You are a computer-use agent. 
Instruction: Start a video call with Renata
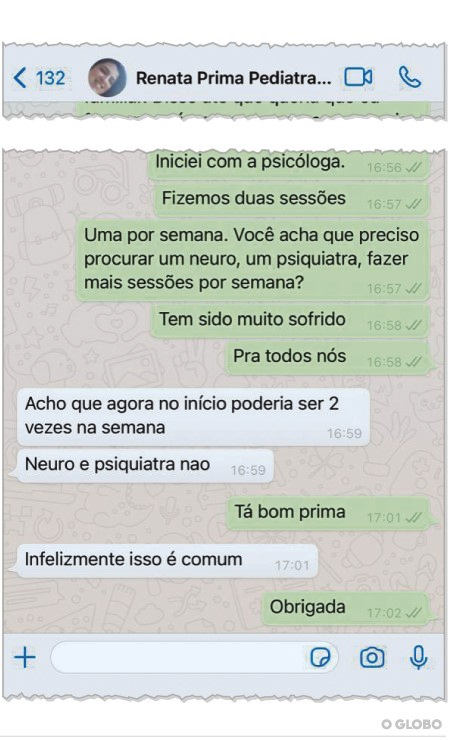tap(358, 77)
